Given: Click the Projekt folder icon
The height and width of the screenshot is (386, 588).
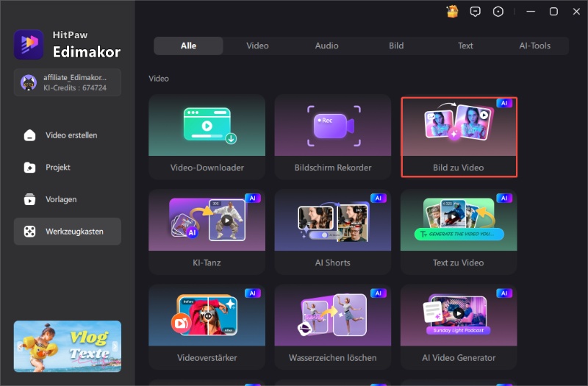Looking at the screenshot, I should point(29,168).
